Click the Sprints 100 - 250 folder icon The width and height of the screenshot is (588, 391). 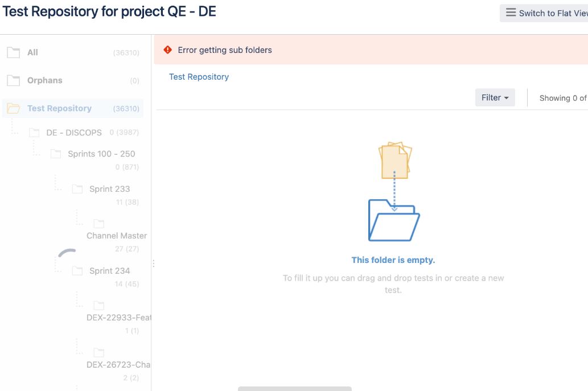pyautogui.click(x=56, y=154)
